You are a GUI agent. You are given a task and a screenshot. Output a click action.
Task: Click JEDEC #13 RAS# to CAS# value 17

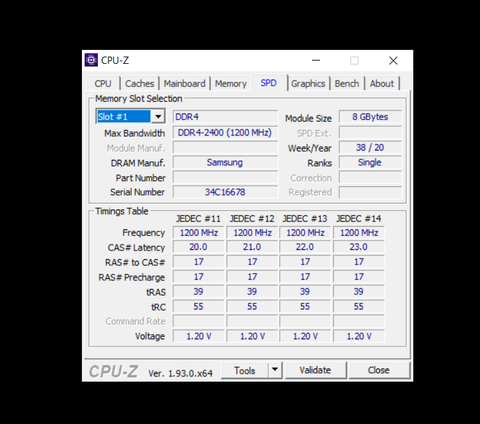click(x=305, y=262)
